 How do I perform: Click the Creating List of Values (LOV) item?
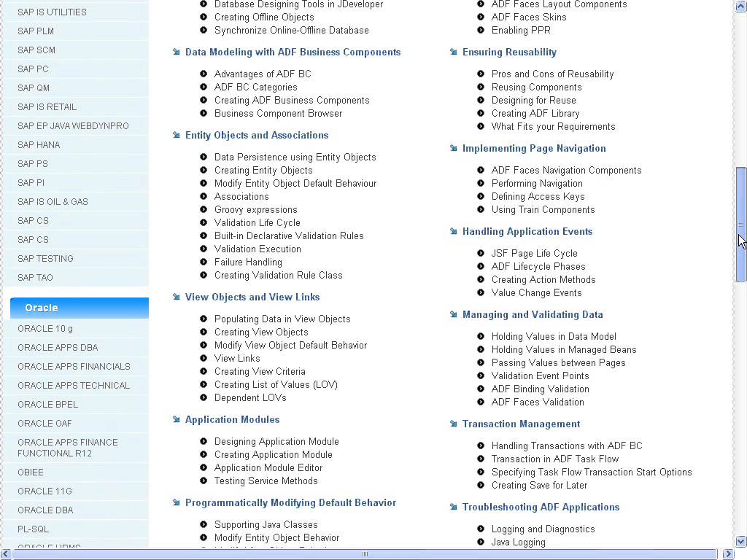276,385
